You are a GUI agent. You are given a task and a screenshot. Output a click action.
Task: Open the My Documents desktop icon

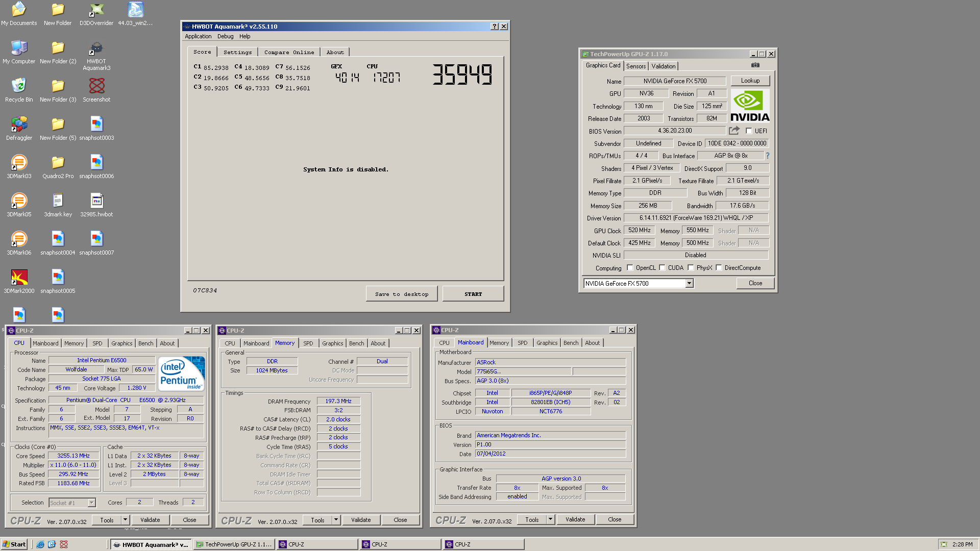[x=19, y=14]
